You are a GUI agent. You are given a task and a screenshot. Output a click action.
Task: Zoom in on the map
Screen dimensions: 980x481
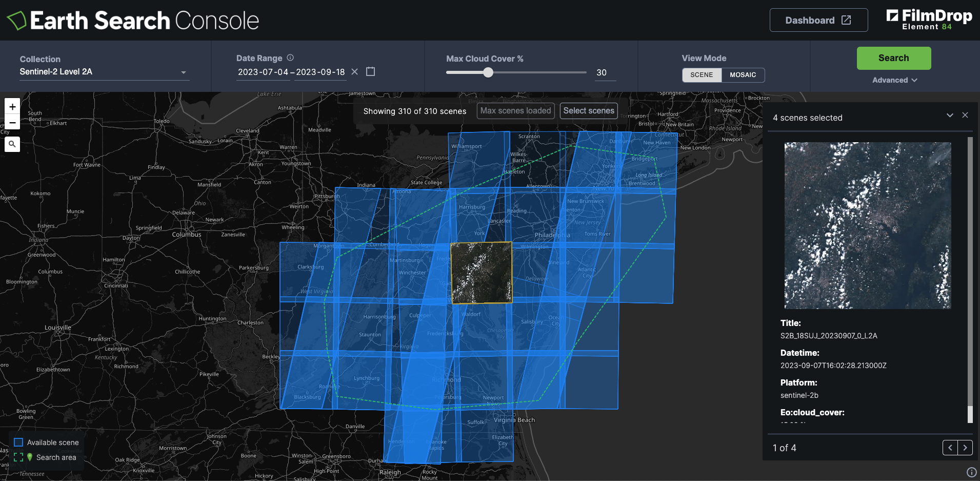[x=12, y=107]
